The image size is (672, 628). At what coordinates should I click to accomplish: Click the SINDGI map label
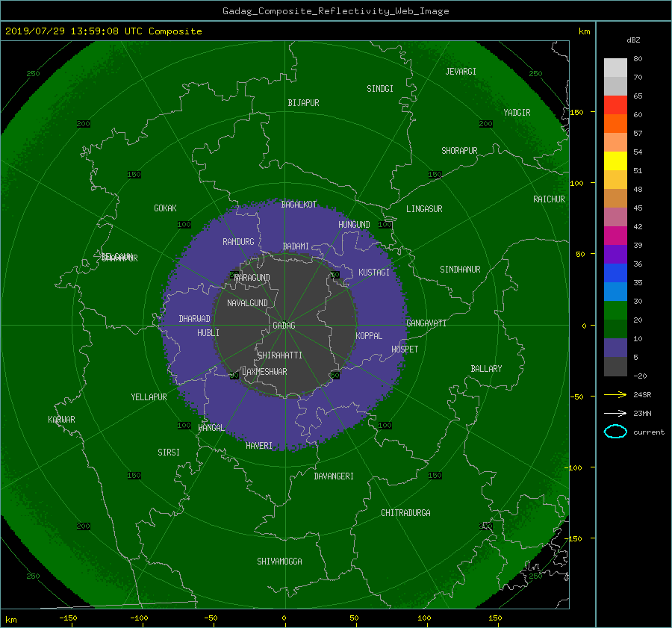coord(380,89)
